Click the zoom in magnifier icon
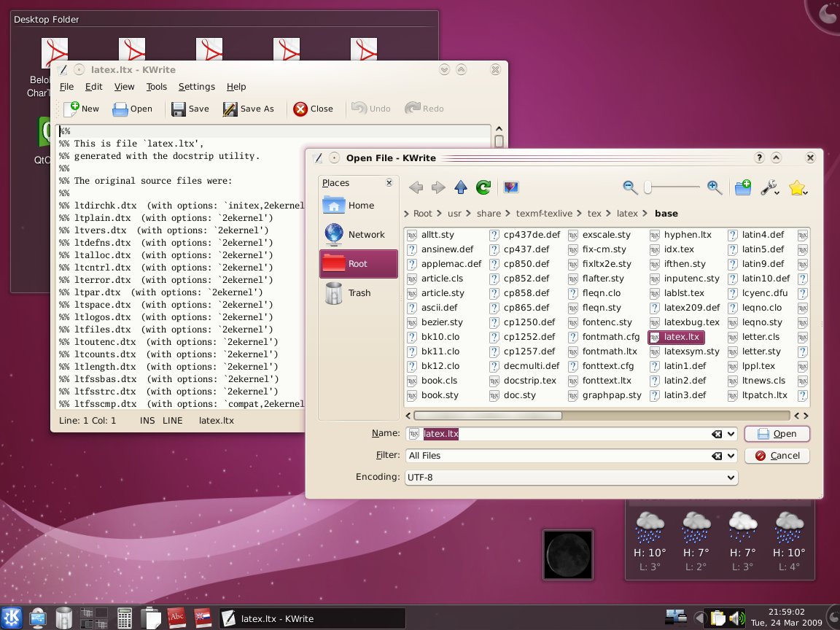Screen dimensions: 840x630 pyautogui.click(x=714, y=187)
